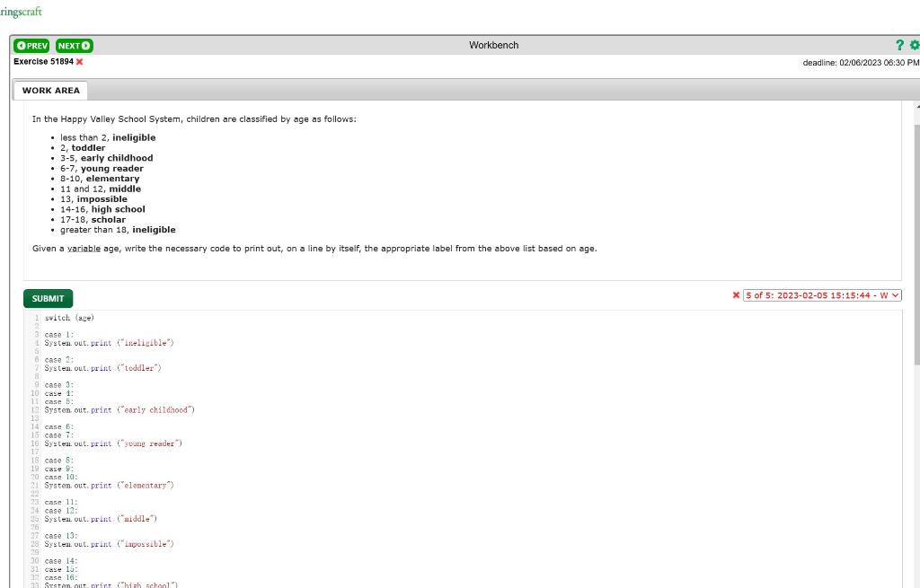Click the 'In the Happy Valley School System' sentence

(x=194, y=119)
